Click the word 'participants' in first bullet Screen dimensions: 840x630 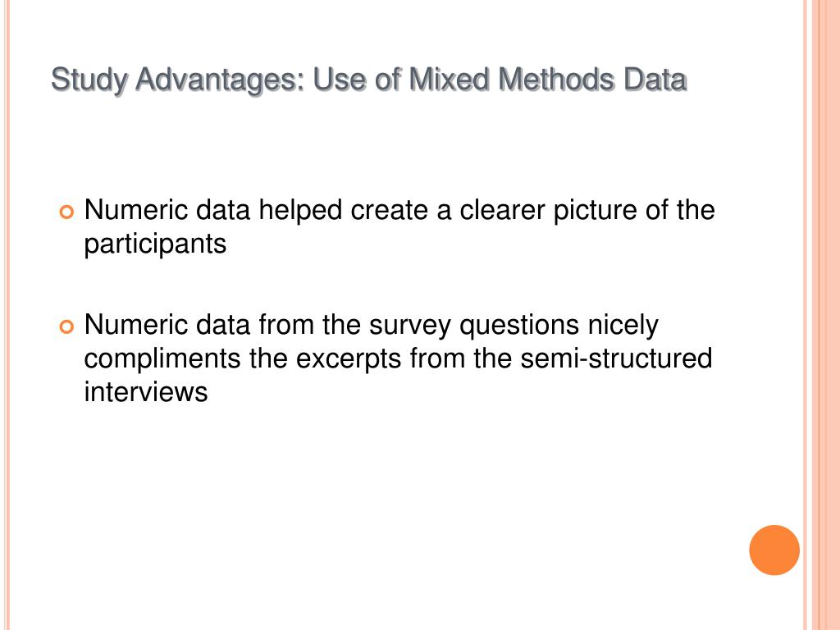(x=155, y=244)
